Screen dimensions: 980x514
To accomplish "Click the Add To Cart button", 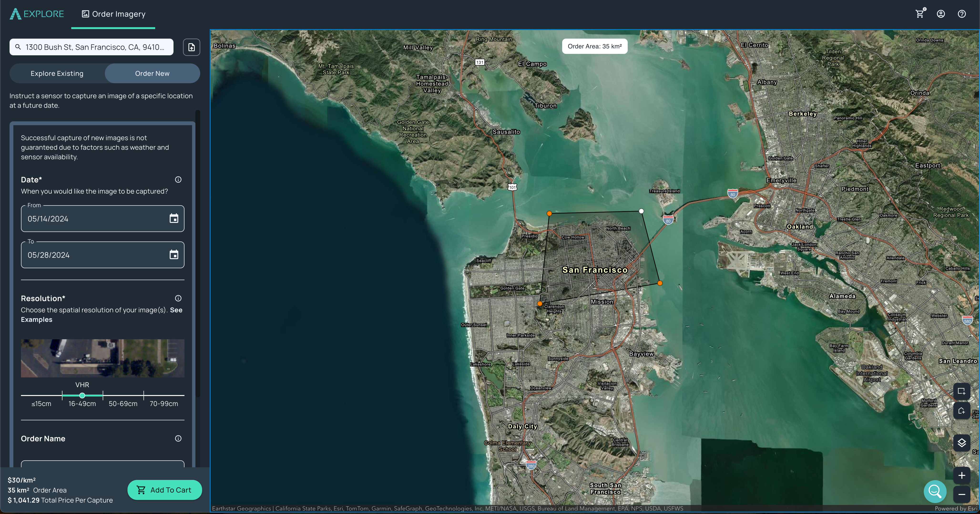I will click(164, 490).
